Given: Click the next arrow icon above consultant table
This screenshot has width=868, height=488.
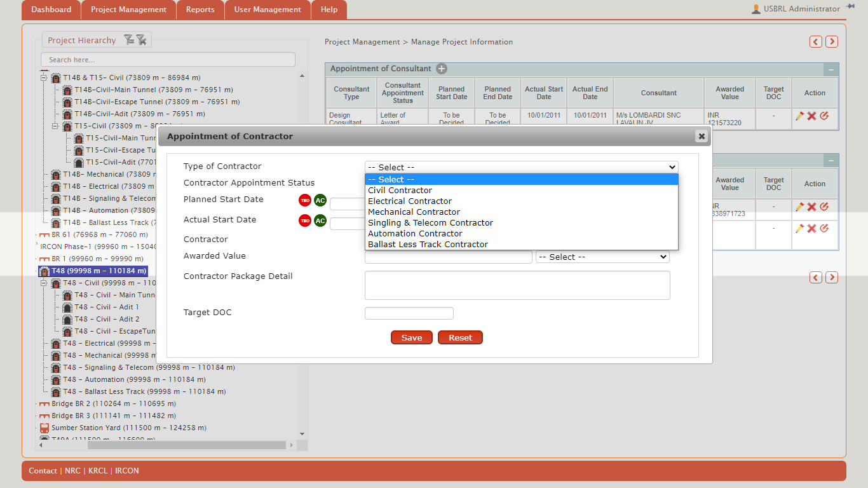Looking at the screenshot, I should point(831,42).
